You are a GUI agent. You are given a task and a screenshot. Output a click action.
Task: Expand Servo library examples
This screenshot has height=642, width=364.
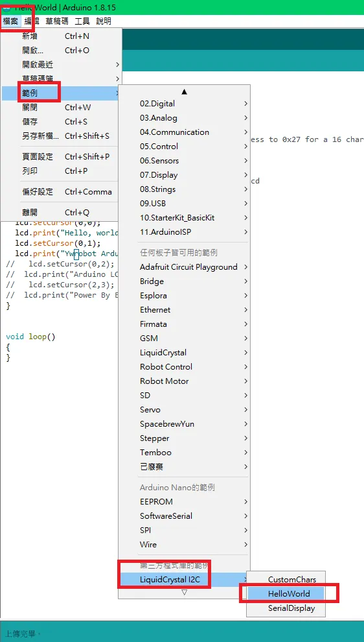coord(184,409)
